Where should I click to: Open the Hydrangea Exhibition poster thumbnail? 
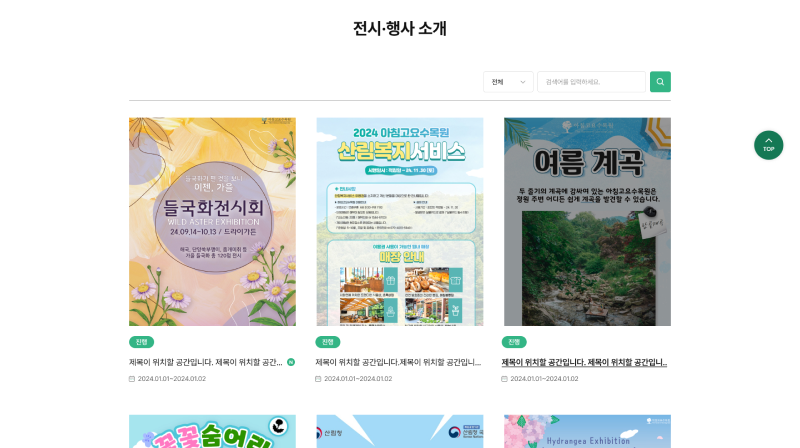pos(587,431)
